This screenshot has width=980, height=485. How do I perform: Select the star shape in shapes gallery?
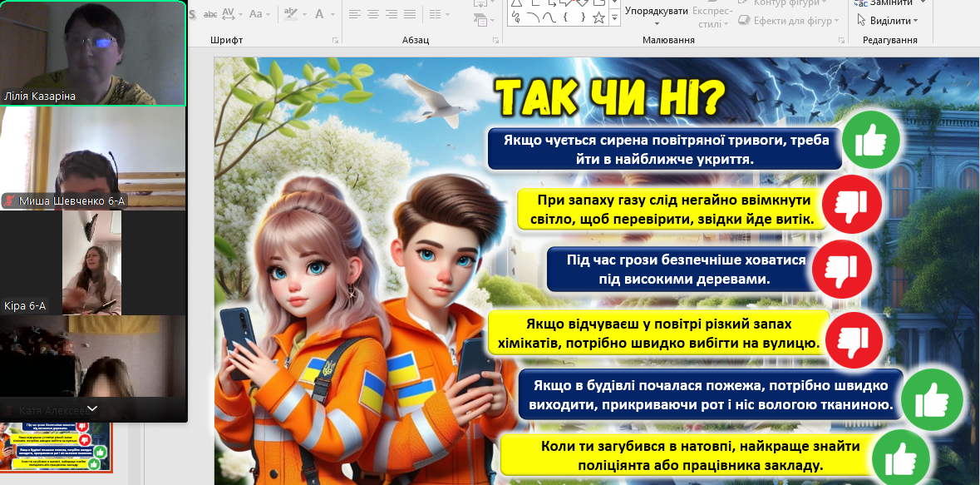pyautogui.click(x=598, y=17)
